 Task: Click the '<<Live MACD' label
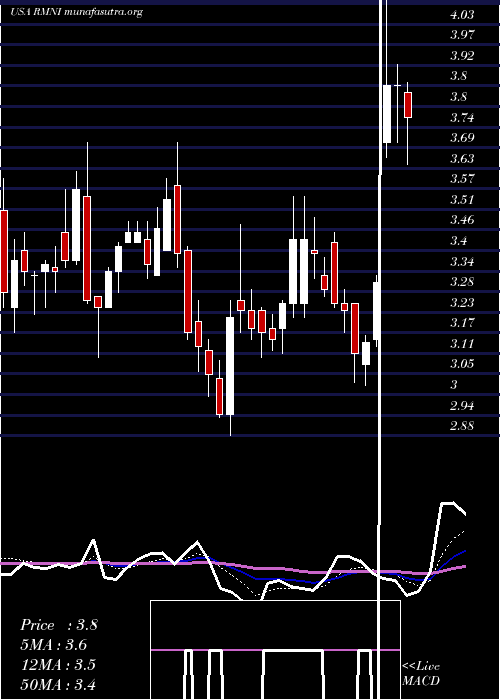click(421, 673)
